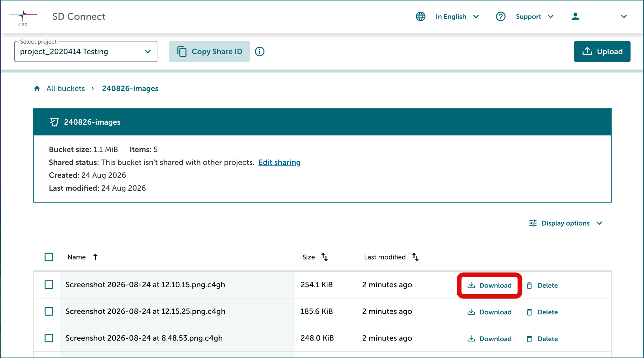Screen dimensions: 644x358
Task: Click the Name column header
Action: [x=76, y=257]
